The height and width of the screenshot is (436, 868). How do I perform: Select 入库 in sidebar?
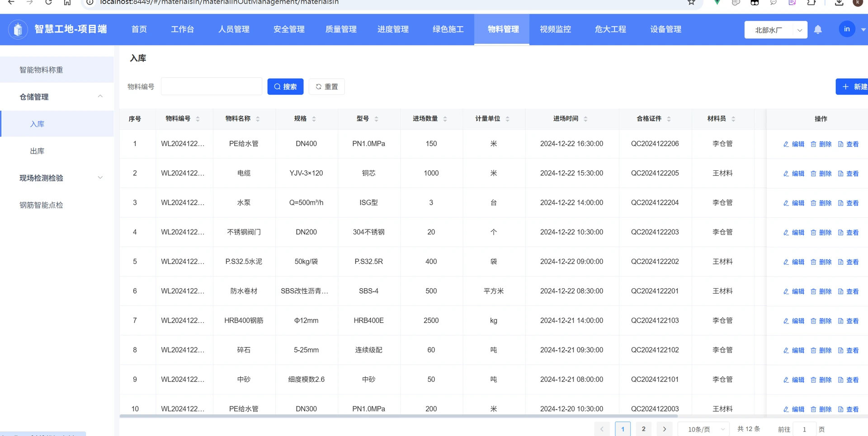click(x=57, y=124)
